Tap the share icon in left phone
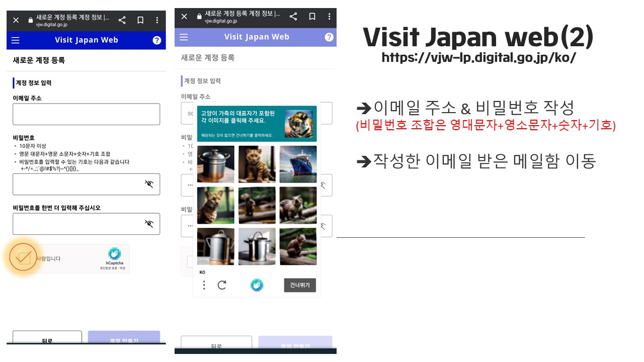Screen dimensions: 644x362 pyautogui.click(x=122, y=20)
